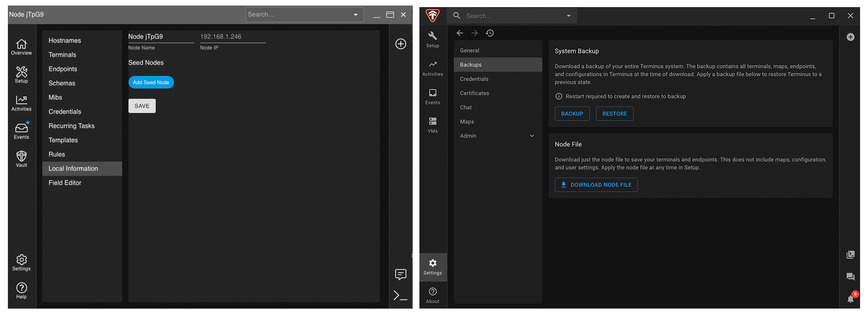Click the Terminus shield logo

(x=432, y=16)
